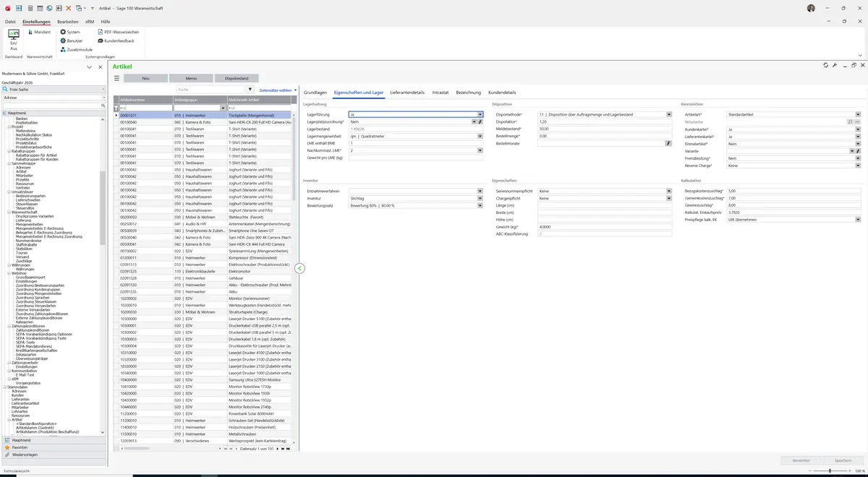Click edit pencil beside Variante
Screen dimensions: 868x477
pyautogui.click(x=858, y=150)
